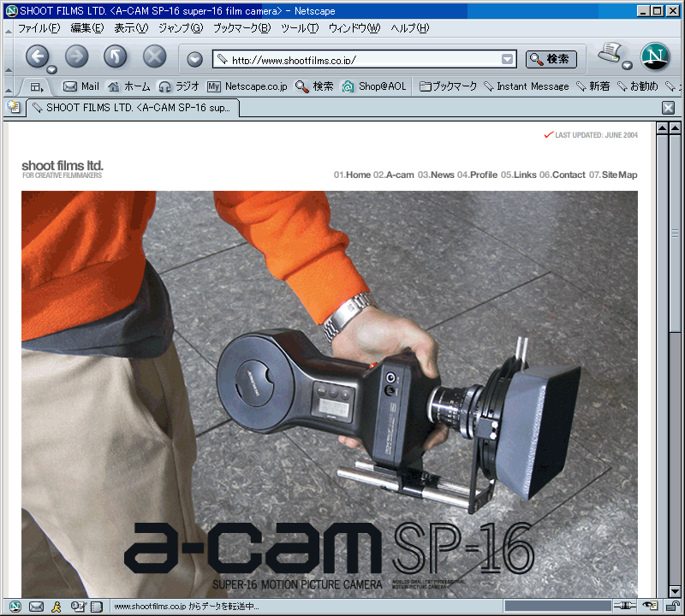Click the inner scrollbar up arrow
This screenshot has width=685, height=616.
[x=662, y=128]
